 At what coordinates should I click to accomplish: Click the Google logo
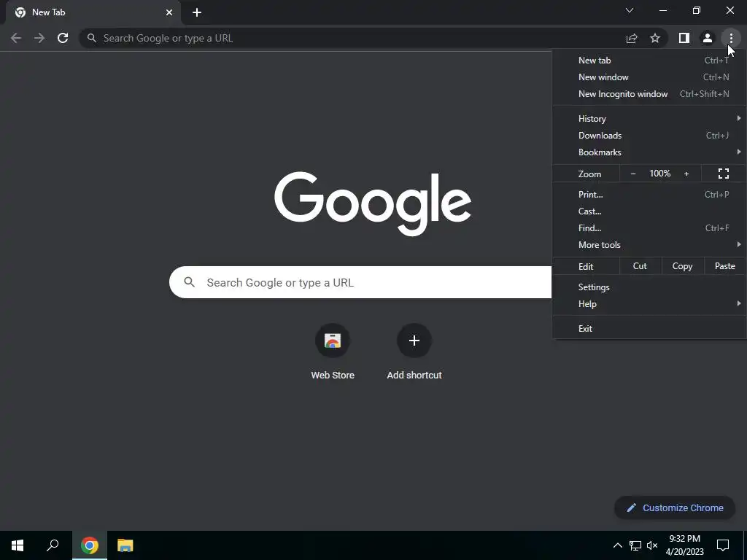[x=373, y=204]
